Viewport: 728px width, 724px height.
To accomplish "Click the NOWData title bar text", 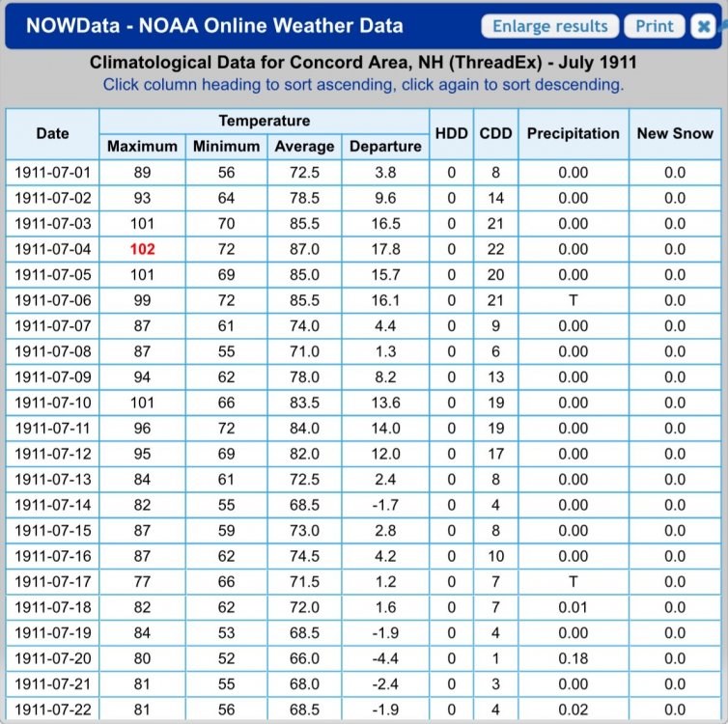I will click(x=214, y=26).
